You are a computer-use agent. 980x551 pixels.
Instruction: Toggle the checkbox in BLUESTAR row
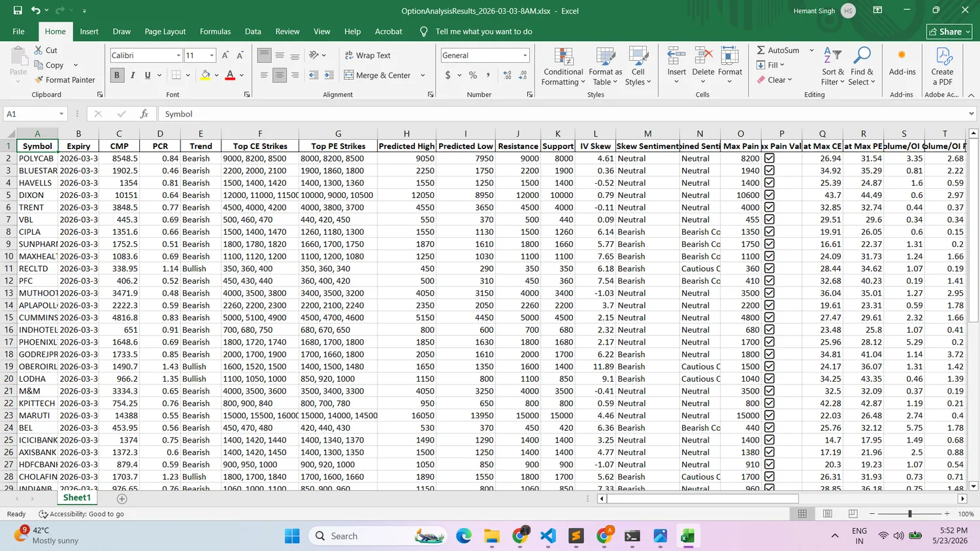coord(769,171)
